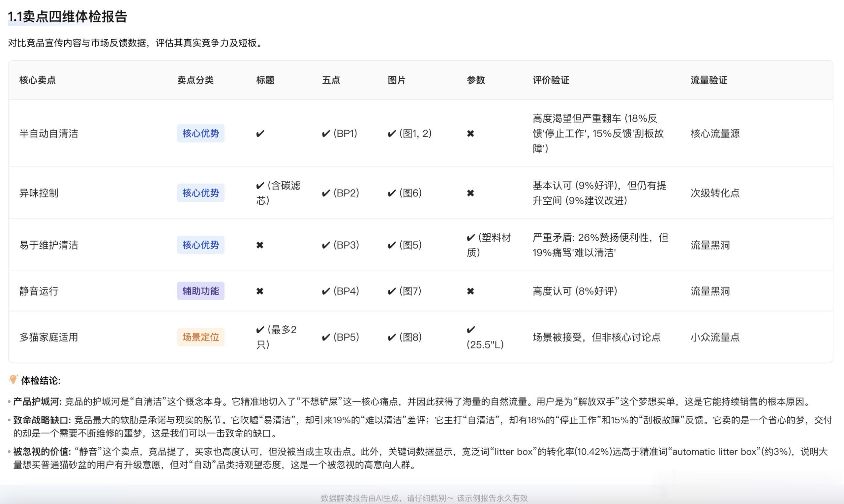The width and height of the screenshot is (844, 504).
Task: Click the 标题 cross in 易于维护清洁 row
Action: pos(260,245)
